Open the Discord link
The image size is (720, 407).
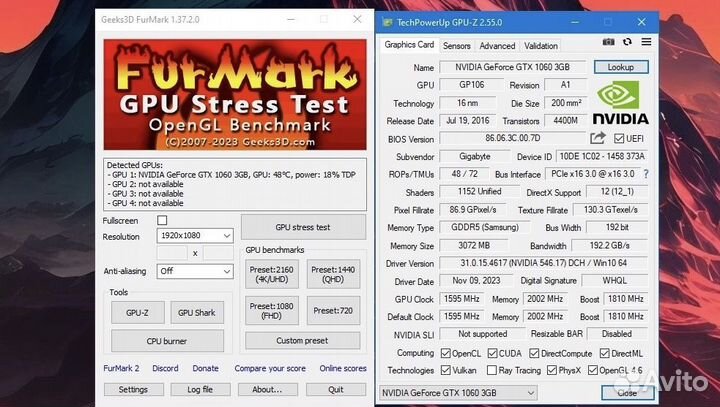[x=165, y=368]
